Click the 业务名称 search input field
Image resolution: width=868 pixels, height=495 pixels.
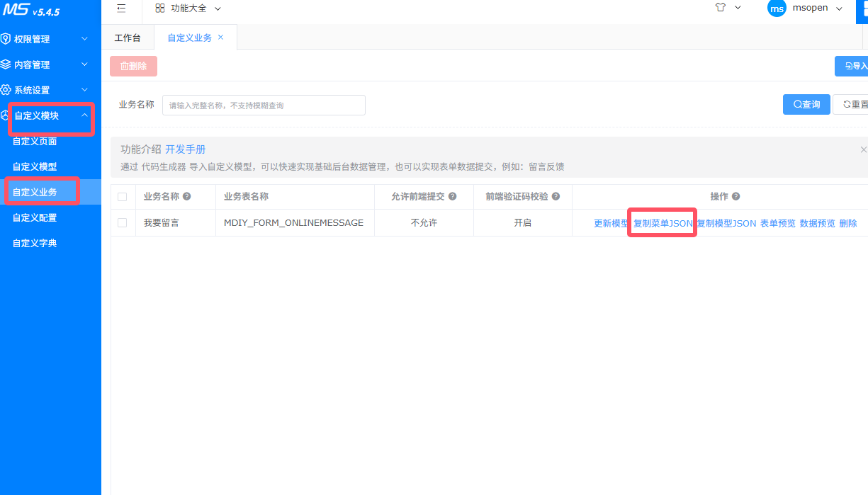264,105
